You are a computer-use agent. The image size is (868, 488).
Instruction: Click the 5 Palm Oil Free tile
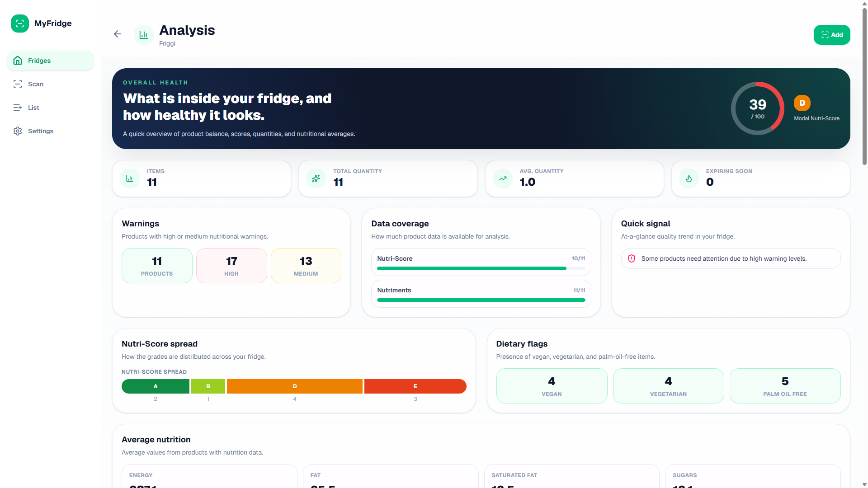(x=785, y=386)
